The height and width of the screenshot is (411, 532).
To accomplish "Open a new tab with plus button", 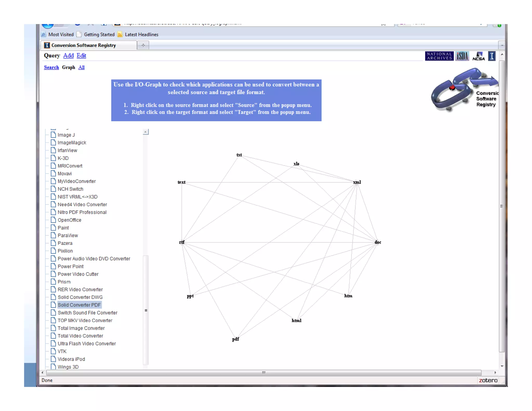I will click(x=143, y=45).
